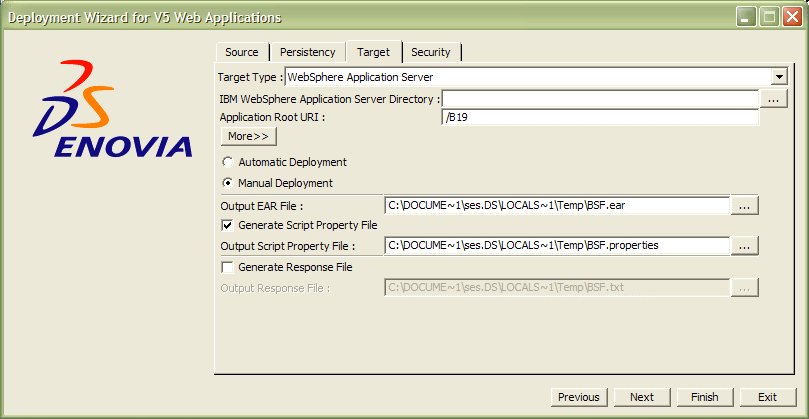Browse for Output EAR File location
This screenshot has width=809, height=419.
click(x=744, y=206)
